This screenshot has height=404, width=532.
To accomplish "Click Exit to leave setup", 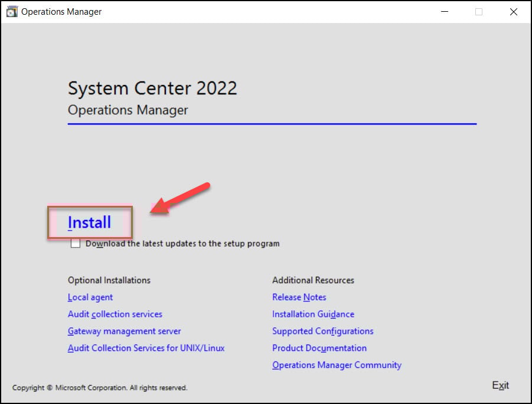I will click(501, 385).
